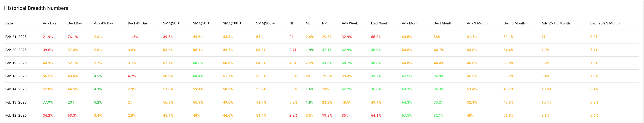Click the PP column header

324,23
